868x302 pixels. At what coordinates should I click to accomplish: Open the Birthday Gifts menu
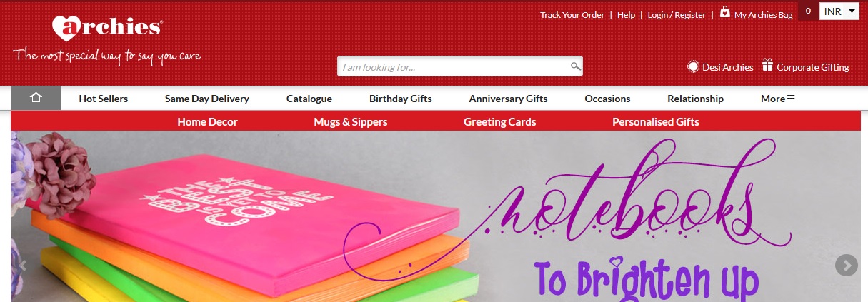tap(401, 99)
